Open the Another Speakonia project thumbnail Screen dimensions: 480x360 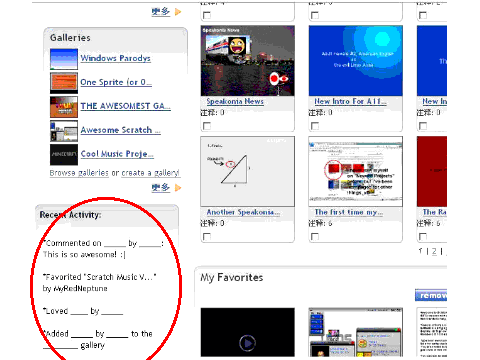[x=248, y=171]
